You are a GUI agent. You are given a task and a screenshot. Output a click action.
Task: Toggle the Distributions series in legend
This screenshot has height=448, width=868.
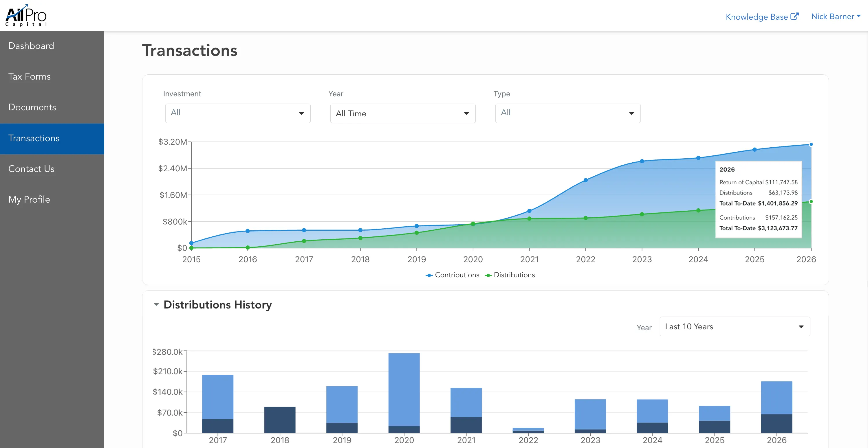pos(510,275)
